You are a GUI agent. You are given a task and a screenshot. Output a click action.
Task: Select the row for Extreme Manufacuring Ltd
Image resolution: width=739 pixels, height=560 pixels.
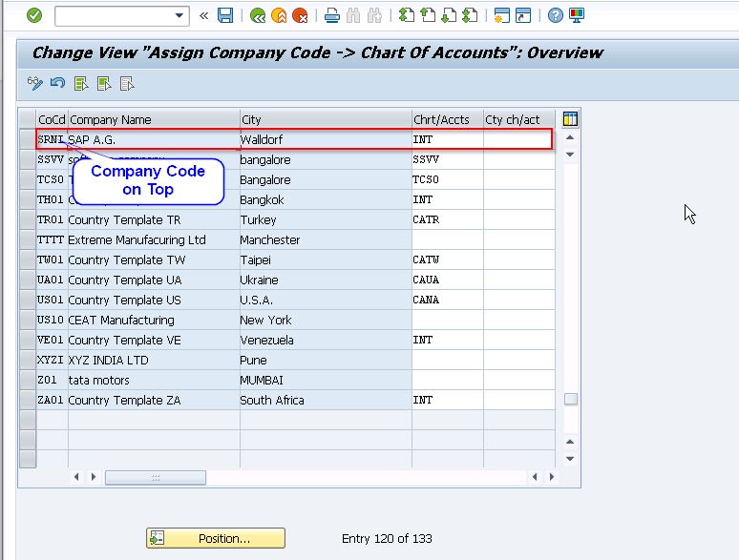(28, 240)
